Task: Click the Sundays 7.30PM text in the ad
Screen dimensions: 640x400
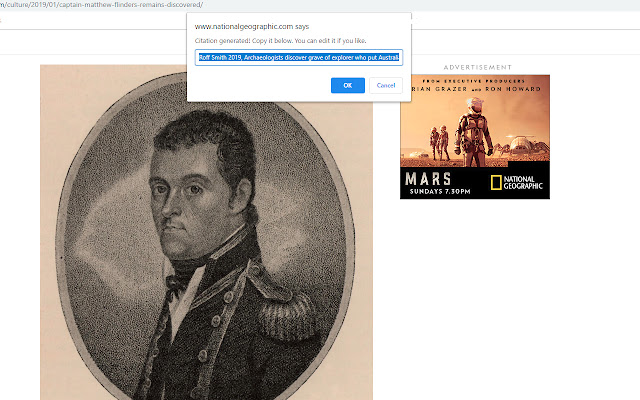Action: 440,191
